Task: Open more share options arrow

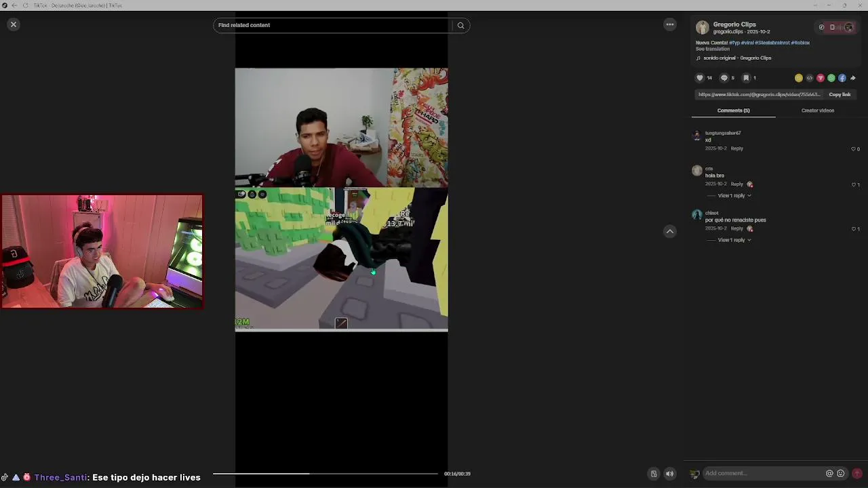Action: 853,78
